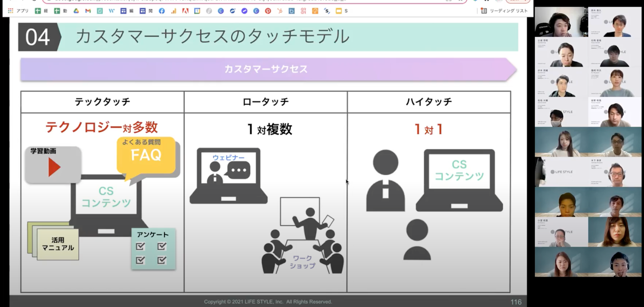Click the 活用マニュアル document stack
Screen dimensions: 644x307
click(53, 241)
